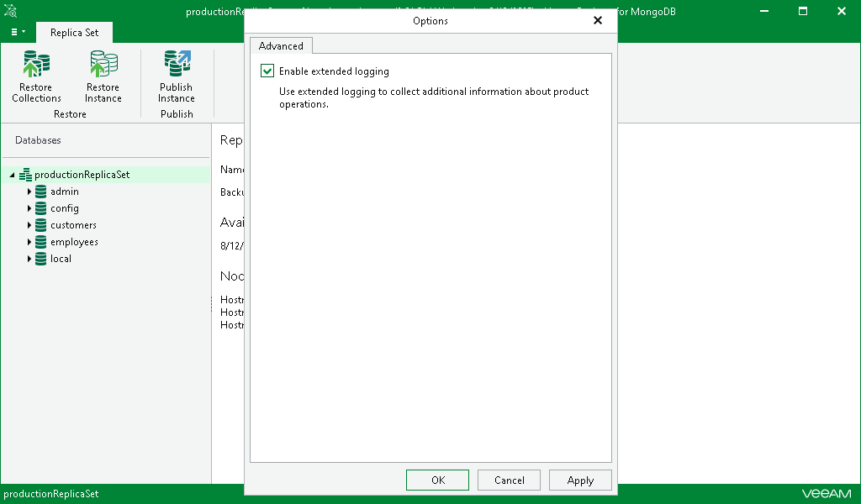Viewport: 861px width, 504px height.
Task: Select the local database label
Action: coord(61,259)
